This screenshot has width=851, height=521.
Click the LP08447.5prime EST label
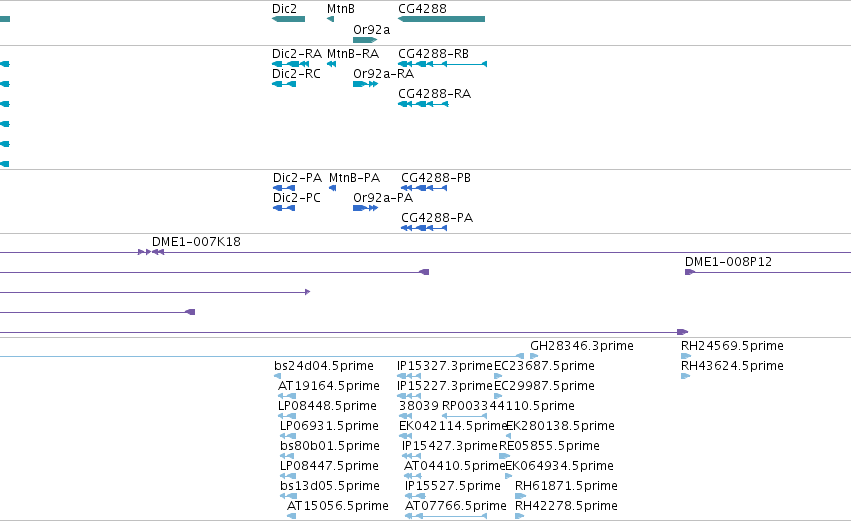(x=329, y=467)
